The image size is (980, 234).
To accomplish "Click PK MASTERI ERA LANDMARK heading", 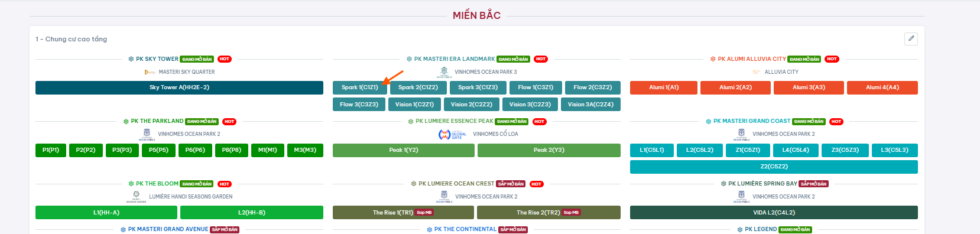I will (455, 59).
